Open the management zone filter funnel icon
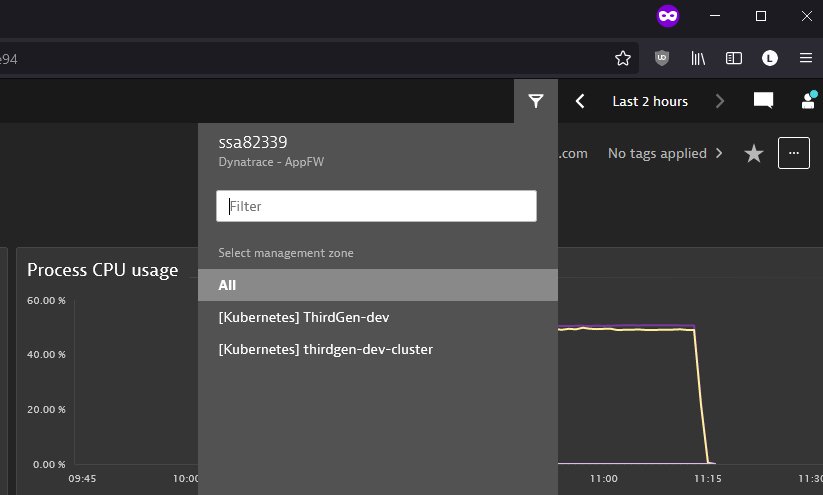Screen dimensions: 823x495 click(x=535, y=101)
